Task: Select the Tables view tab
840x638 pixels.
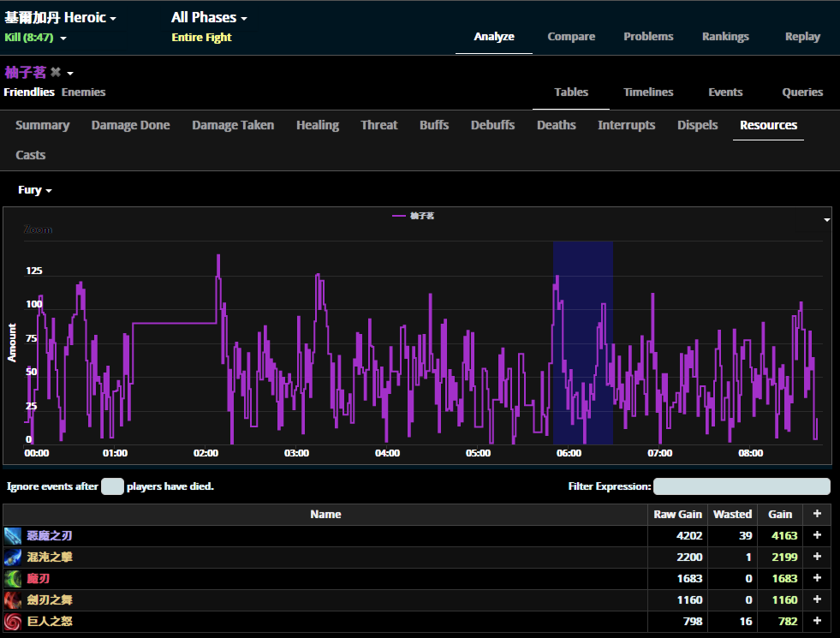Action: coord(571,92)
